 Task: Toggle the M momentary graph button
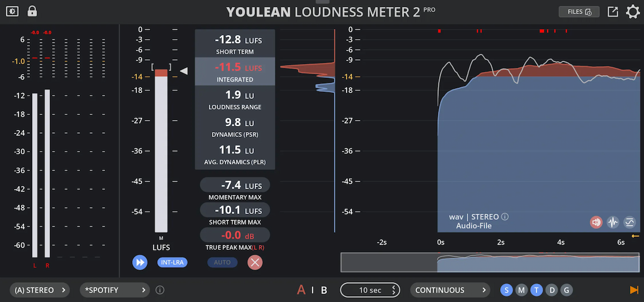pyautogui.click(x=521, y=290)
